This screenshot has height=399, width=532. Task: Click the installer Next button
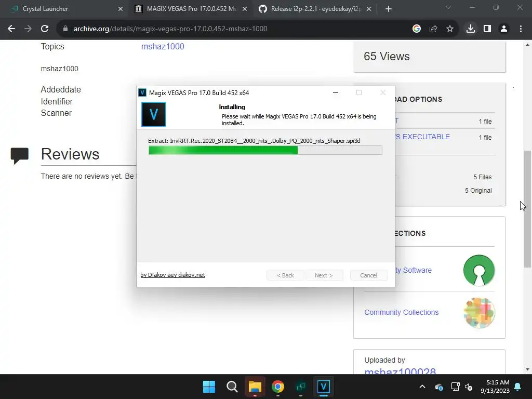click(324, 275)
